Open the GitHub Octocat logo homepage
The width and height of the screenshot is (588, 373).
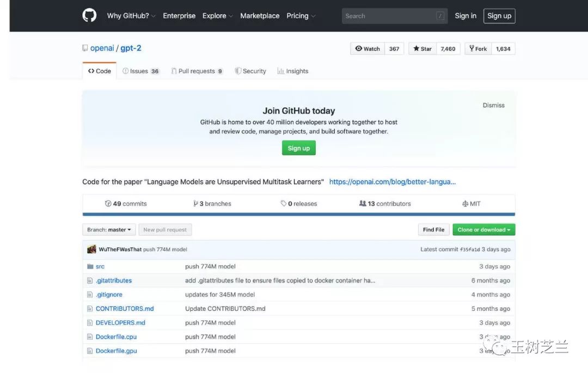pos(89,15)
